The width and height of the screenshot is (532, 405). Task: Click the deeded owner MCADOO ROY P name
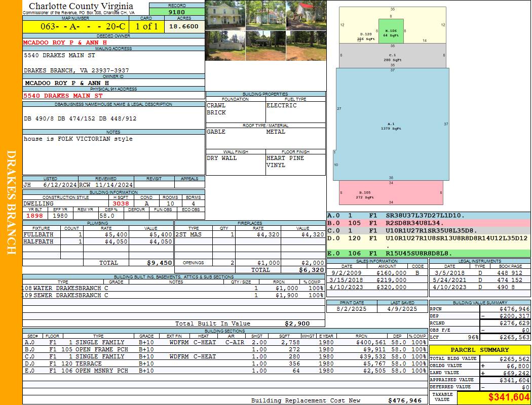(65, 43)
